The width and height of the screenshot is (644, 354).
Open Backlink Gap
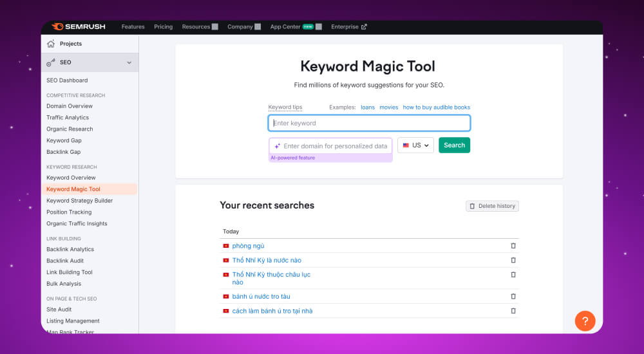pyautogui.click(x=63, y=152)
